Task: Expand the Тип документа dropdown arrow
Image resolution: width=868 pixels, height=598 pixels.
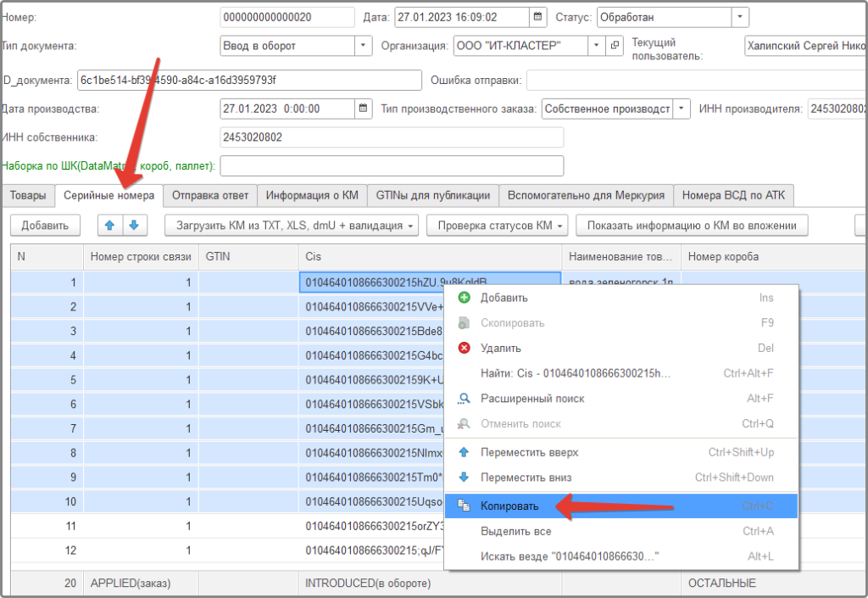Action: [x=363, y=46]
